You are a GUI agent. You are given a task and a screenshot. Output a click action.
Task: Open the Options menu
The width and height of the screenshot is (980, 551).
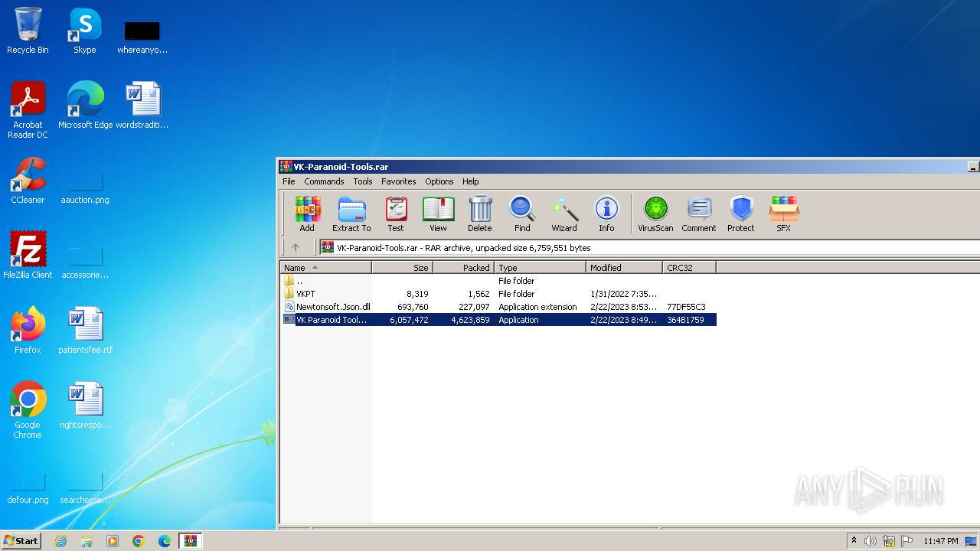click(x=439, y=181)
